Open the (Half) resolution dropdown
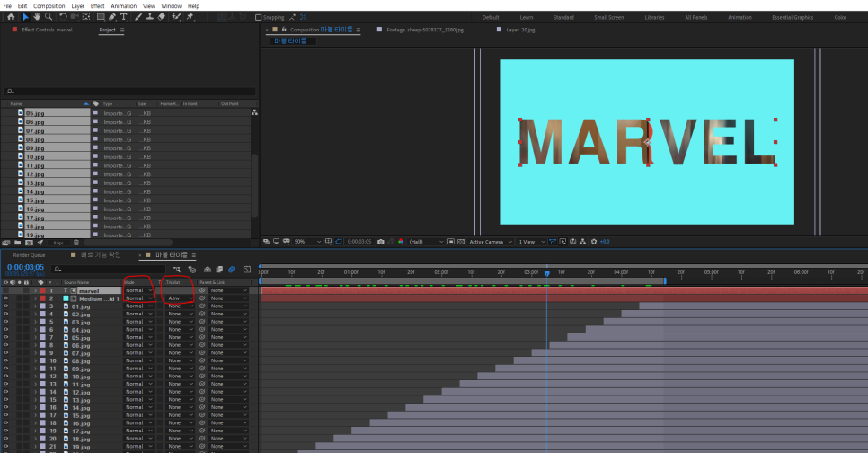This screenshot has width=868, height=453. pyautogui.click(x=426, y=242)
